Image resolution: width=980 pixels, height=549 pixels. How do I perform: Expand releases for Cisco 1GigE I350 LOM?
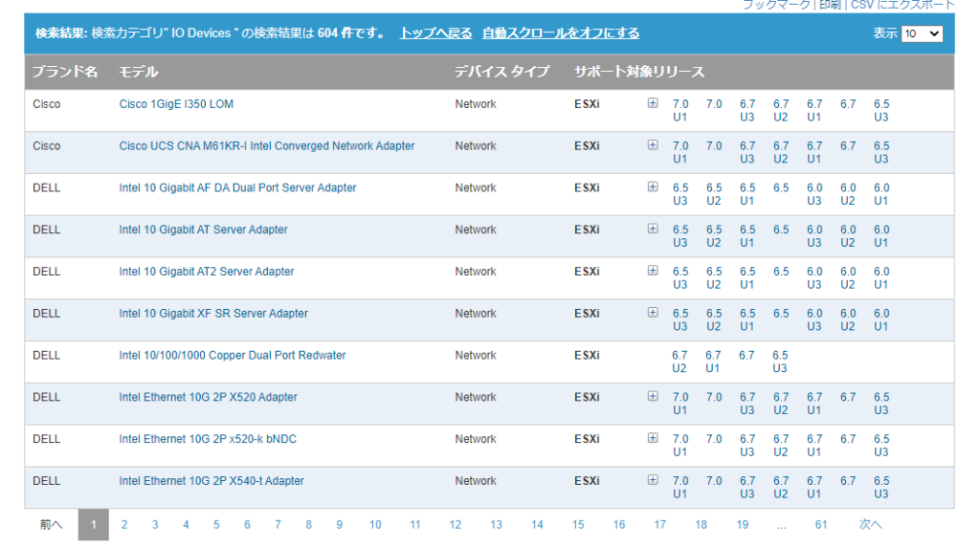[x=653, y=103]
